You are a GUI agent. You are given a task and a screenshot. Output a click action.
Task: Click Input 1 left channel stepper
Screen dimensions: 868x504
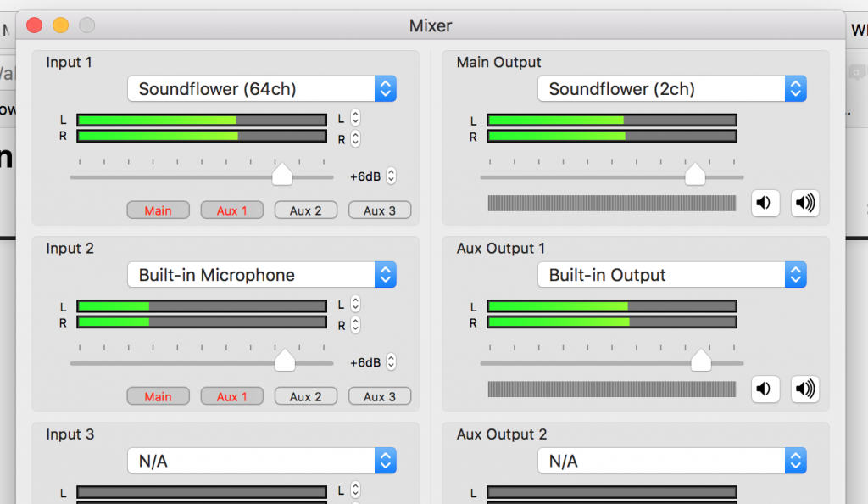coord(355,118)
